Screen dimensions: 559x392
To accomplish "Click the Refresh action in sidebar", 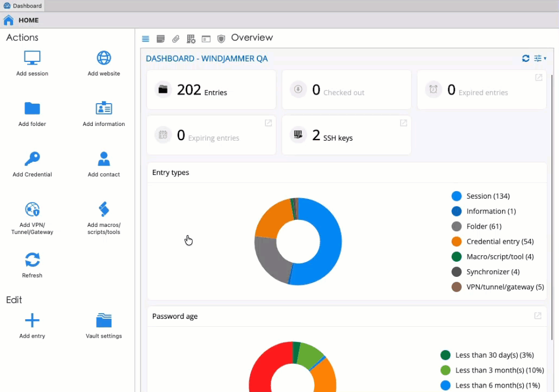I will (32, 260).
